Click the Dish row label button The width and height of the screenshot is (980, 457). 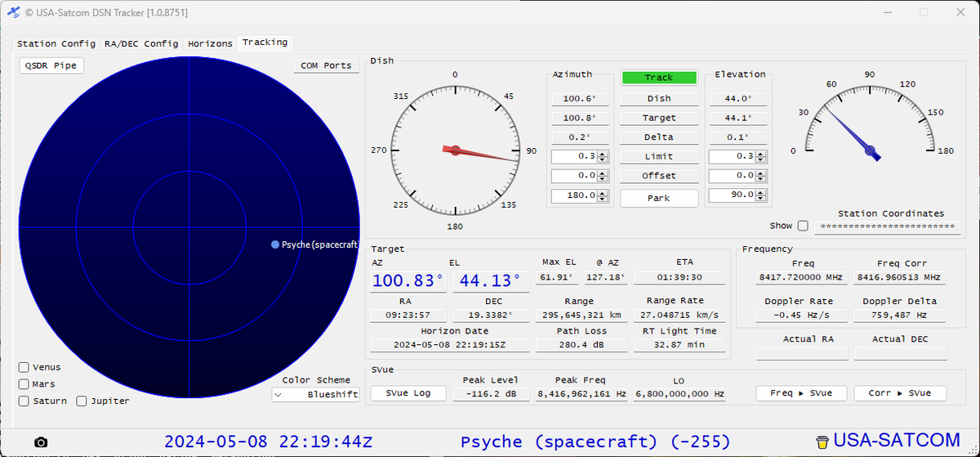[x=659, y=98]
